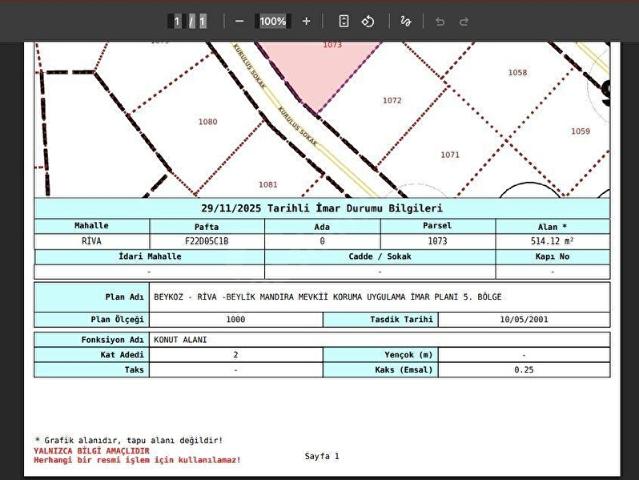Click the Pafta value F22D05C1B
The image size is (639, 480).
[207, 241]
